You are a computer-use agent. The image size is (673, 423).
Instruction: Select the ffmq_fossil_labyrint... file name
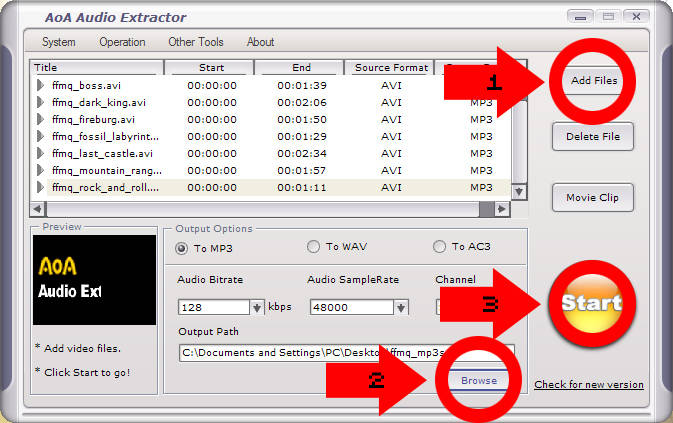pyautogui.click(x=105, y=137)
